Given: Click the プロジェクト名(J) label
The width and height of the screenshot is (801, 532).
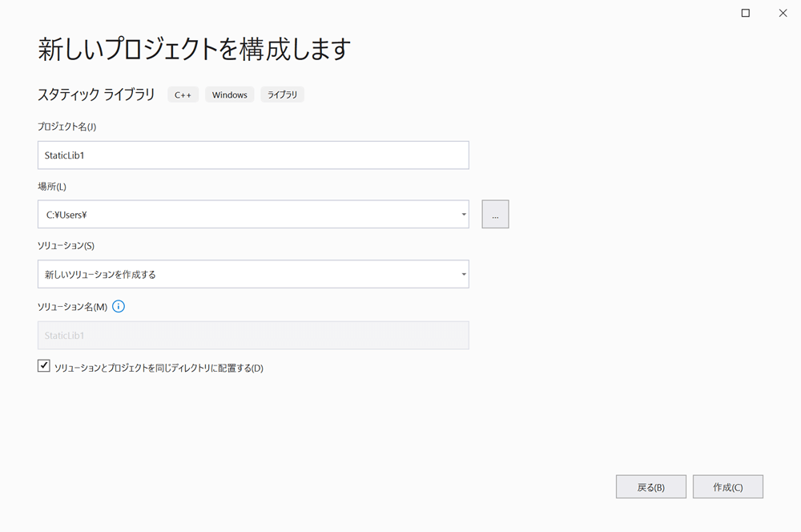Looking at the screenshot, I should 67,127.
